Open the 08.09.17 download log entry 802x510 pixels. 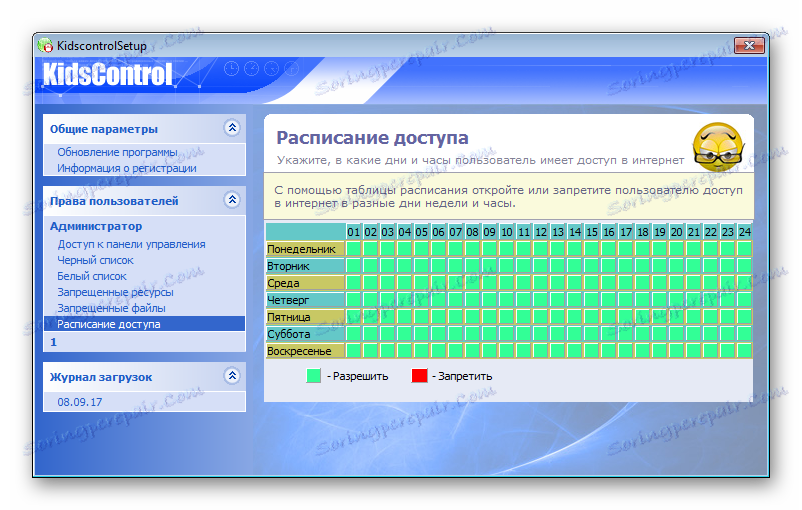[79, 402]
